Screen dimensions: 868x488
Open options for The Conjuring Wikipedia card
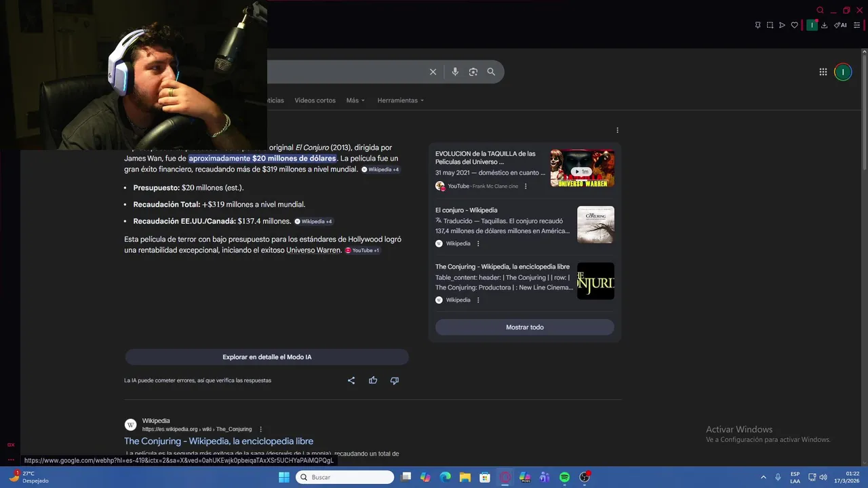[478, 300]
